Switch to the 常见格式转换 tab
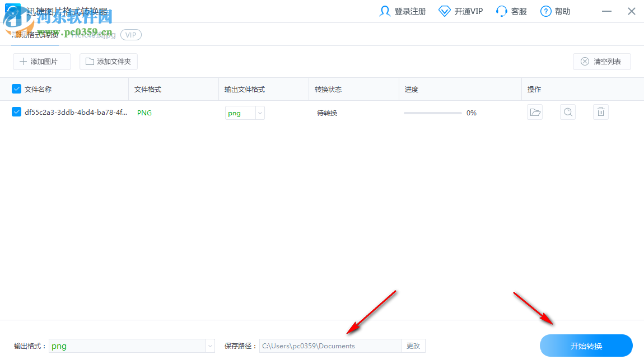This screenshot has width=644, height=364. pyautogui.click(x=35, y=34)
